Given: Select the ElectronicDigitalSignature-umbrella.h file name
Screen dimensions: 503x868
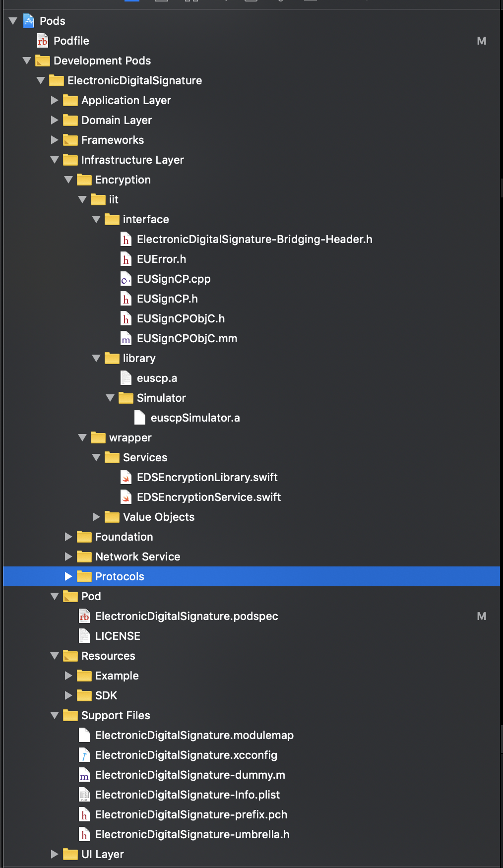Looking at the screenshot, I should click(x=192, y=834).
